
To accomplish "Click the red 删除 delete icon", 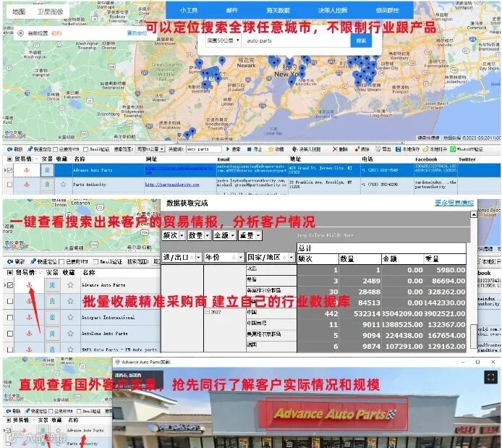I will [335, 149].
